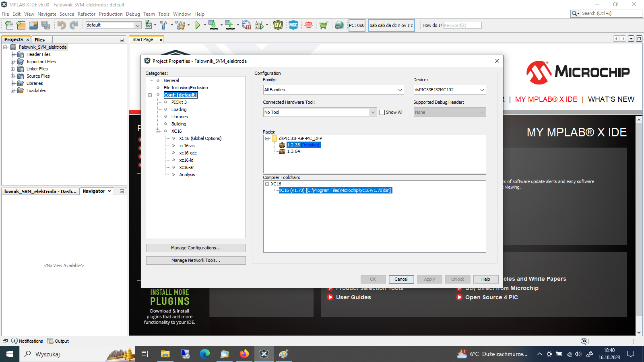Click the Save All toolbar icon
The width and height of the screenshot is (644, 362).
pos(46,25)
